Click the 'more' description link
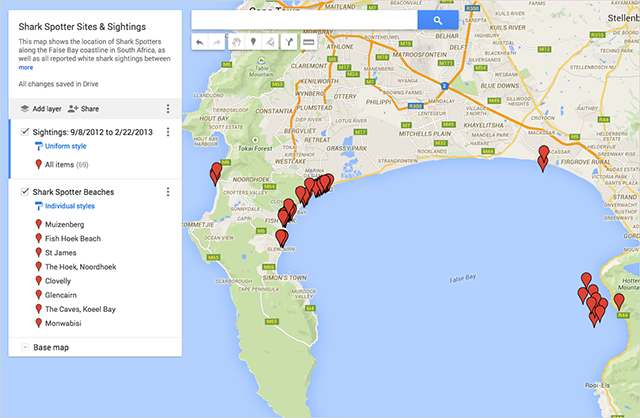 pyautogui.click(x=26, y=67)
